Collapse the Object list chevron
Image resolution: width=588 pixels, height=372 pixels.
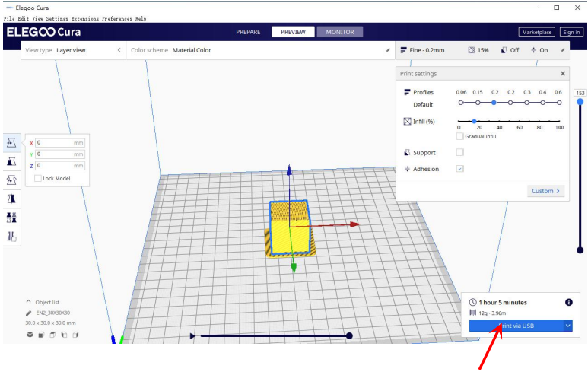coord(28,301)
